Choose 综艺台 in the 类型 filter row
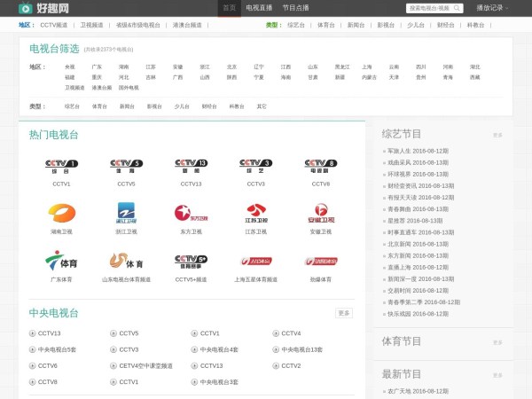Screen dimensions: 532x399 (x=71, y=106)
